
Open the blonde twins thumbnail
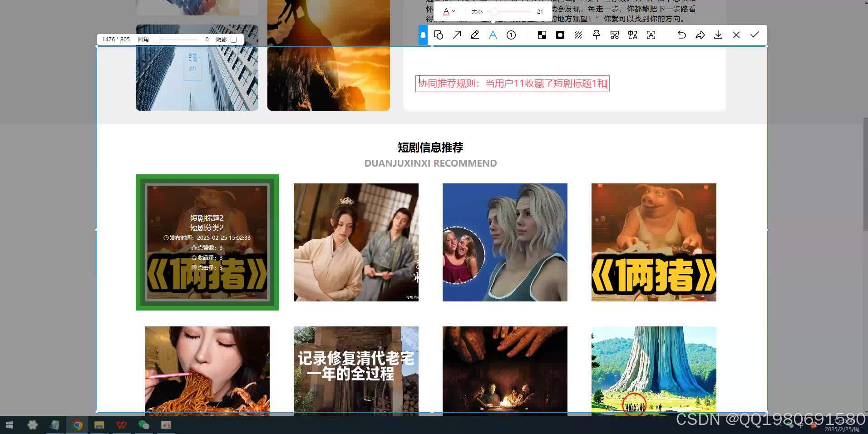(x=505, y=242)
